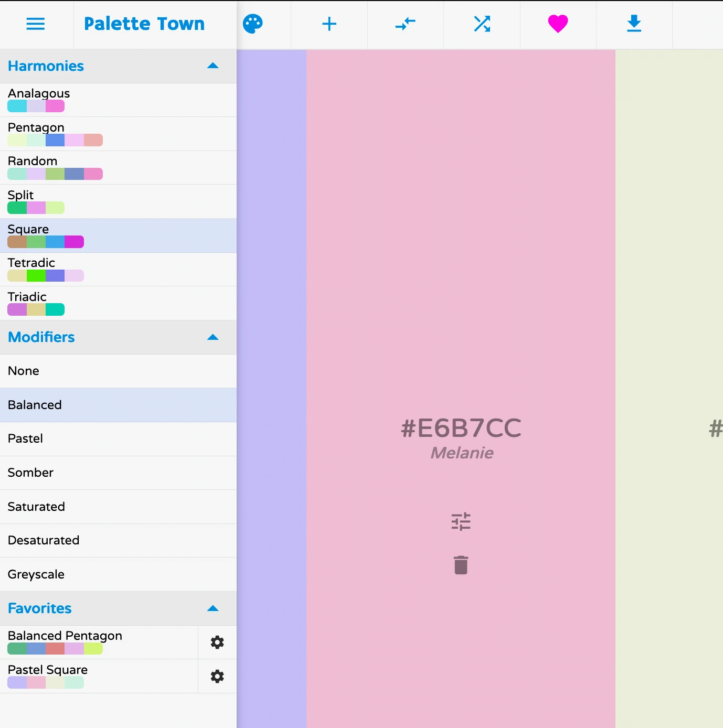
Task: Select the Pastel modifier
Action: point(118,439)
